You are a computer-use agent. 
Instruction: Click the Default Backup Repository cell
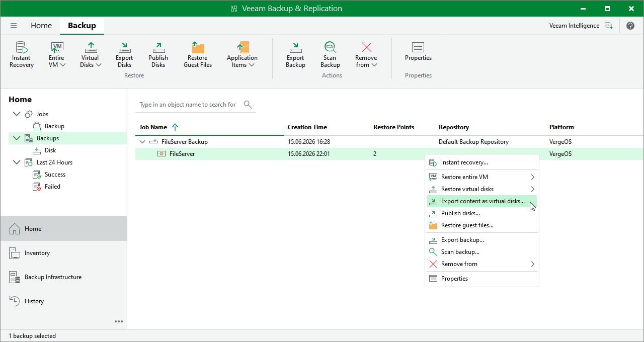tap(473, 142)
